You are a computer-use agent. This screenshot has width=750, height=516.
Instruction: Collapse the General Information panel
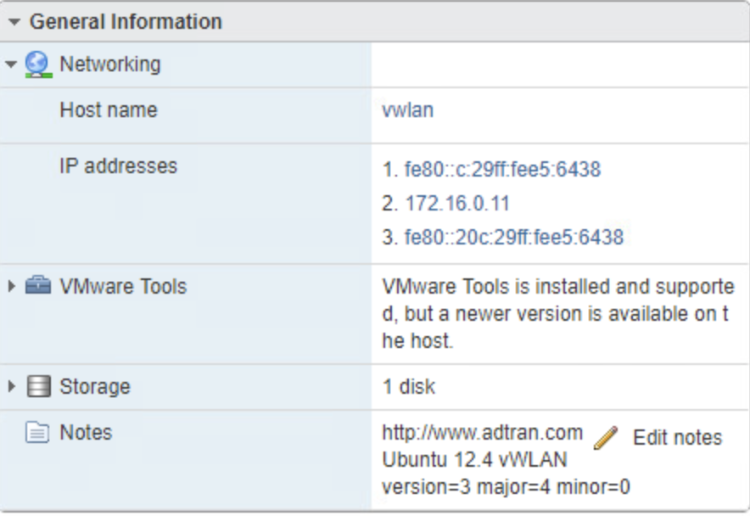pyautogui.click(x=14, y=21)
